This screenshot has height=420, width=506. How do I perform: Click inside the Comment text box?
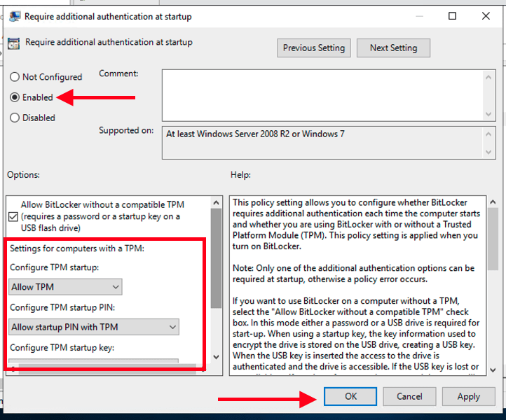322,94
